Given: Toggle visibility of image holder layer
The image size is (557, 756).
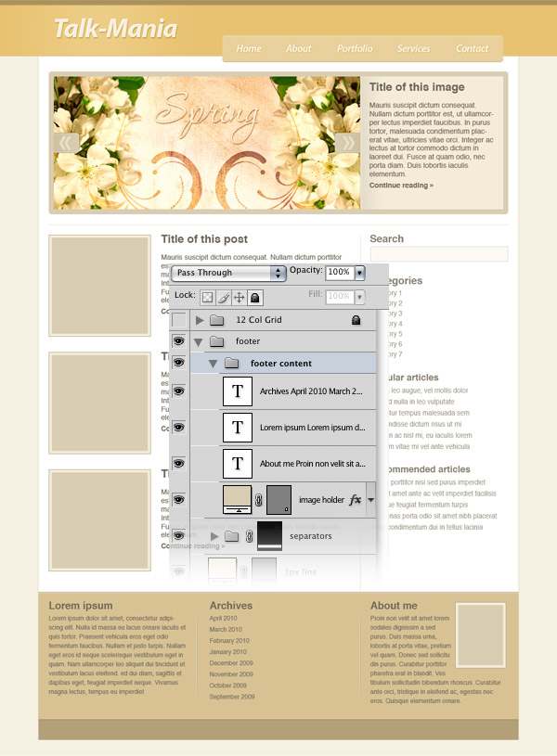Looking at the screenshot, I should coord(179,499).
